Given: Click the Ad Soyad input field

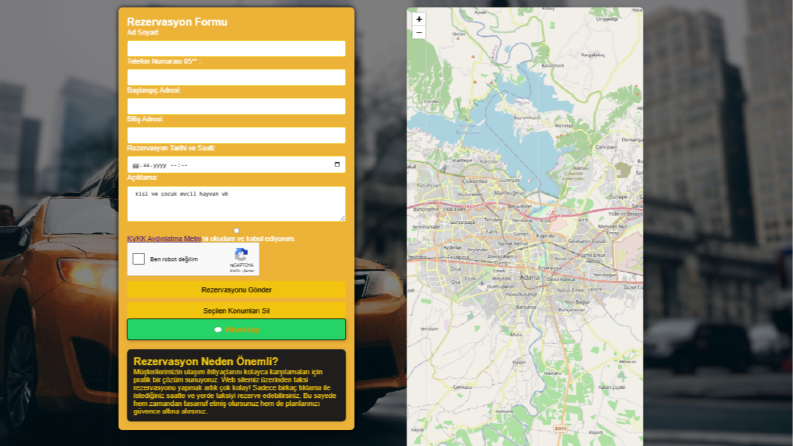Looking at the screenshot, I should [x=236, y=49].
